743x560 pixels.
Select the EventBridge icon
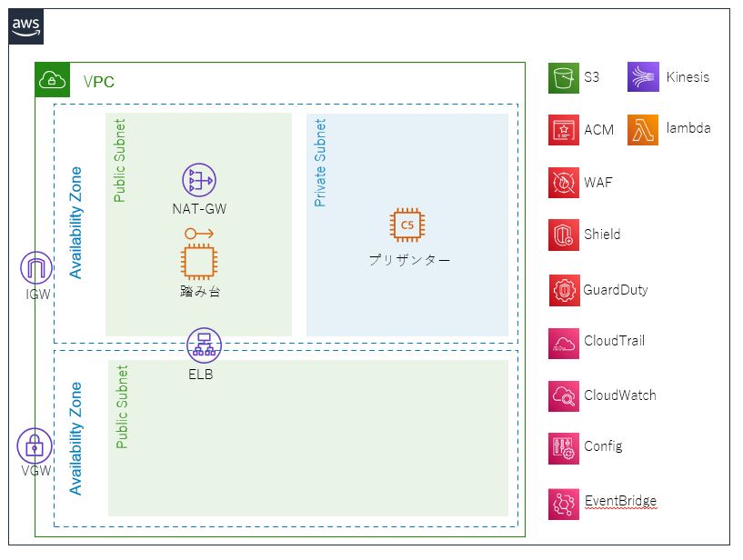pyautogui.click(x=564, y=505)
